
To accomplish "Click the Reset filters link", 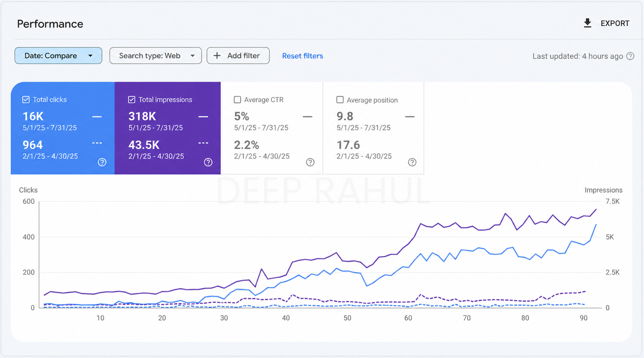I will [x=303, y=56].
